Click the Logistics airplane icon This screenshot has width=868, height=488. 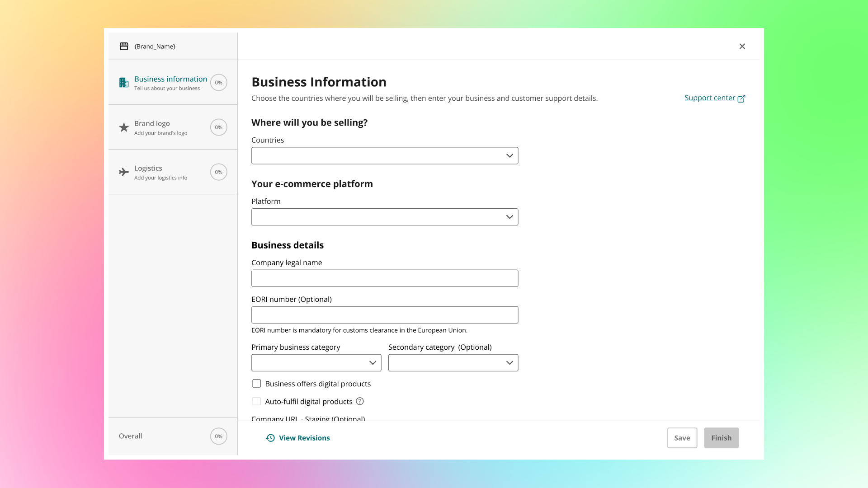pos(124,172)
